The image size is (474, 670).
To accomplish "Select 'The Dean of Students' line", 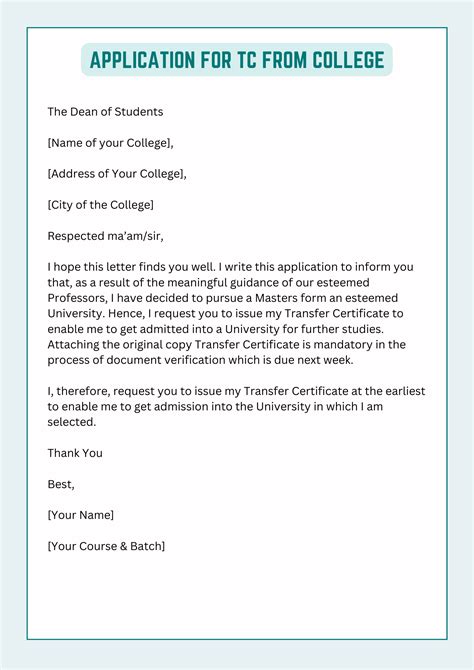I will (x=105, y=112).
